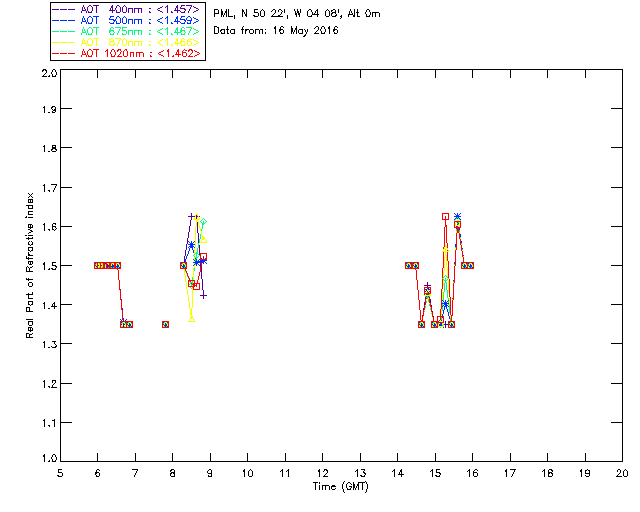Viewport: 640px width, 512px height.
Task: Click the x-axis hour label 18
Action: [x=547, y=473]
